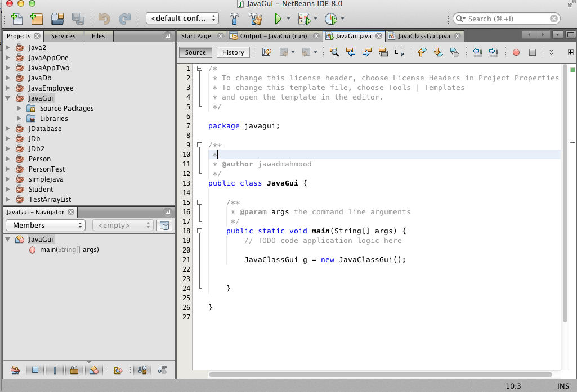Click Shift Line Right icon
This screenshot has width=577, height=392.
[x=494, y=52]
